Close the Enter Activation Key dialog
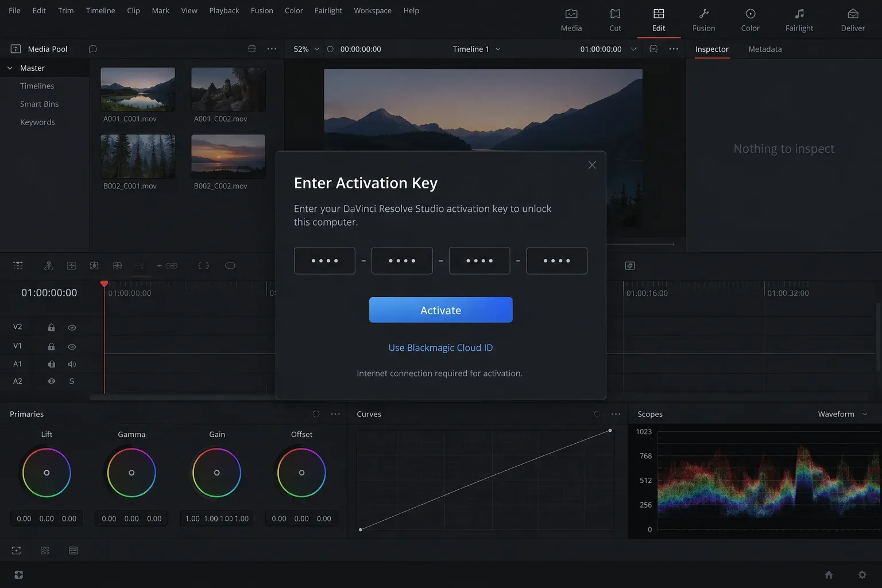This screenshot has width=882, height=588. pos(592,165)
